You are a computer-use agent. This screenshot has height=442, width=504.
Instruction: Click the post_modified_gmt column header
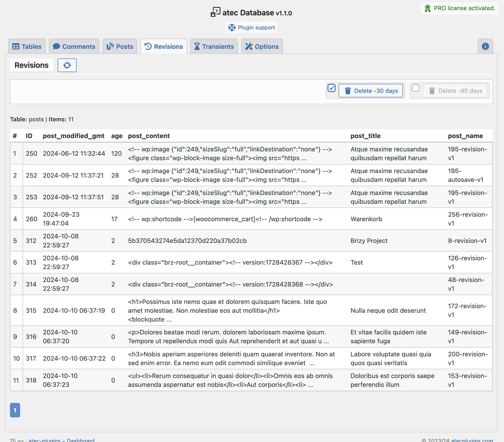73,136
